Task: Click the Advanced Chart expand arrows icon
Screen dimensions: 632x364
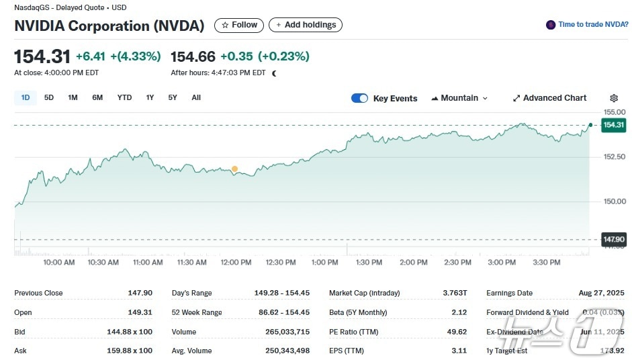Action: pos(516,98)
